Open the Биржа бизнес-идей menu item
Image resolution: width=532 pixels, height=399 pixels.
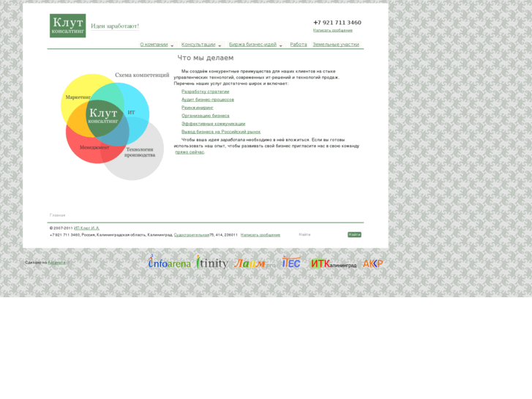pos(252,45)
